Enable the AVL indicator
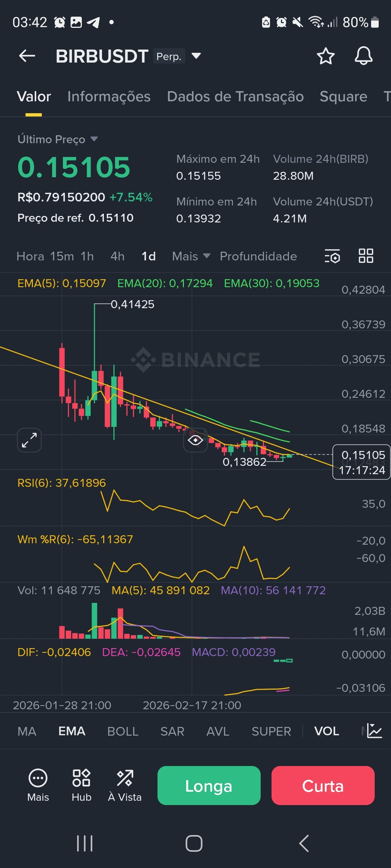The image size is (391, 868). point(218,731)
